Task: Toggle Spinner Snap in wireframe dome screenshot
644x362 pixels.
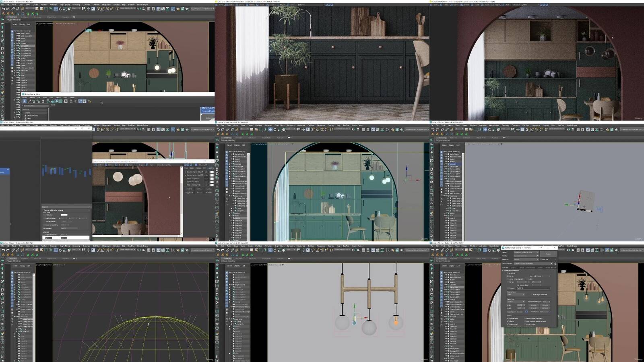Action: [111, 250]
